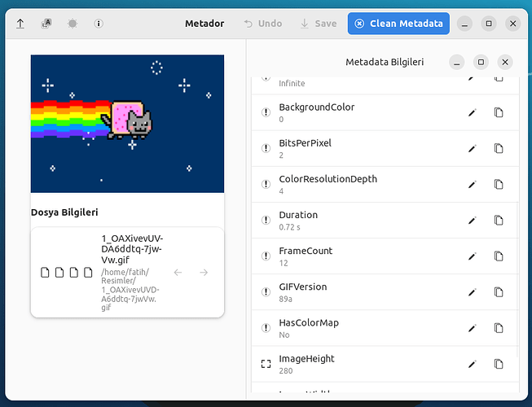Edit the BackgroundColor value with pencil icon
This screenshot has width=532, height=407.
point(472,113)
